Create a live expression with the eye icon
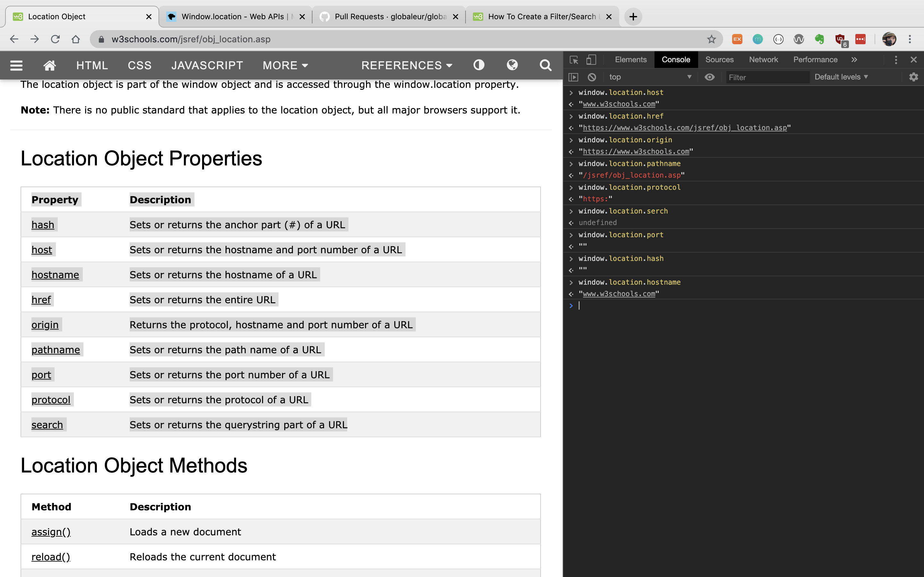 click(709, 77)
